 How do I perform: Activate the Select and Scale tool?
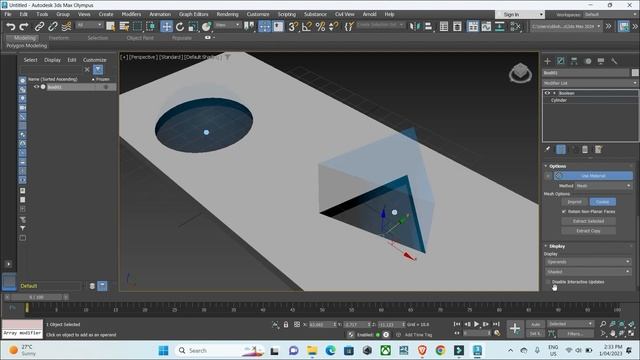pos(193,27)
